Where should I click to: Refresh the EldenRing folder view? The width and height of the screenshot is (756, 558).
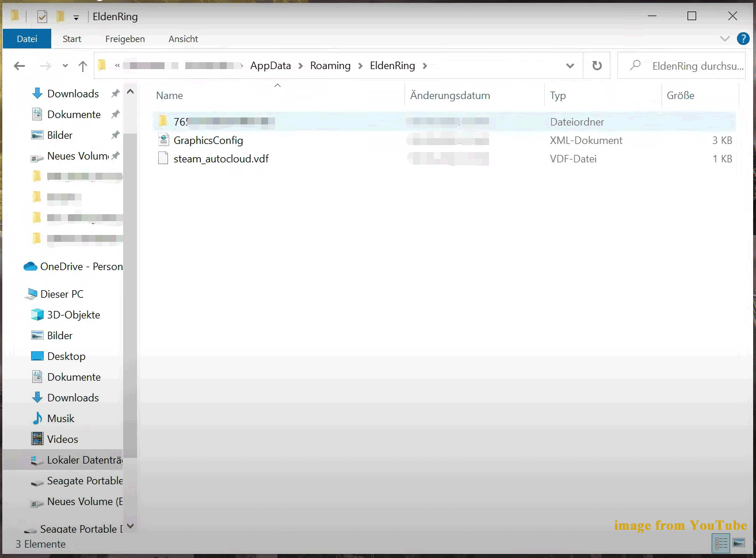tap(597, 66)
